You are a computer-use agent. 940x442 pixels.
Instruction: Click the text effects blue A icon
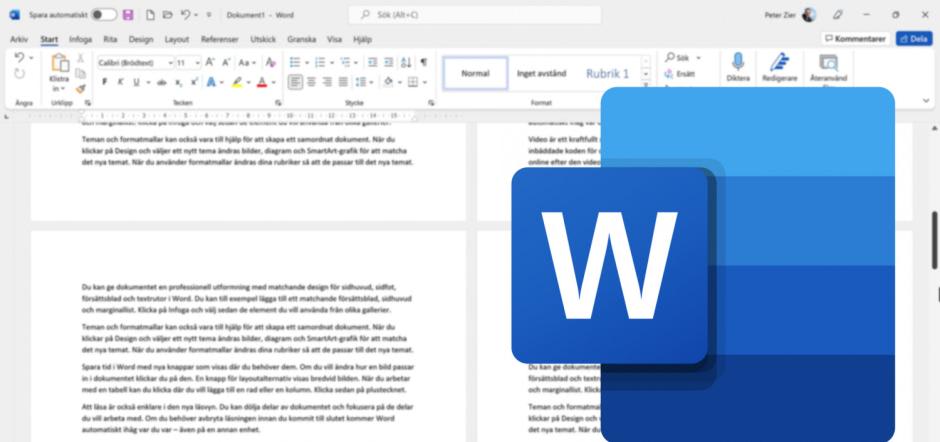(x=211, y=82)
